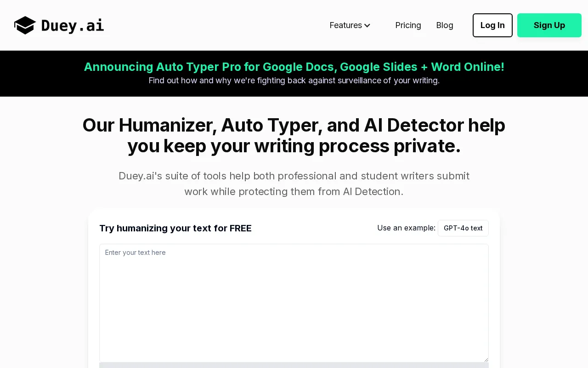Click the Sign Up button
The image size is (588, 368).
point(549,25)
